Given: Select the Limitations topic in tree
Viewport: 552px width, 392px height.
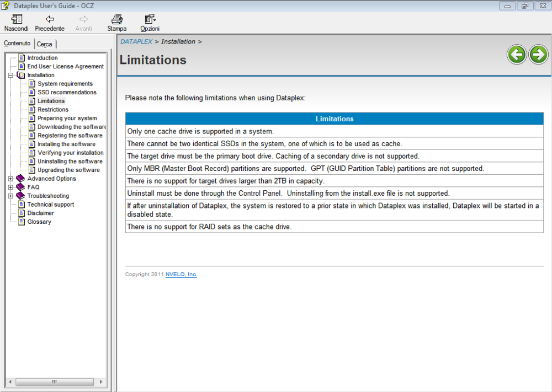Looking at the screenshot, I should [x=51, y=101].
